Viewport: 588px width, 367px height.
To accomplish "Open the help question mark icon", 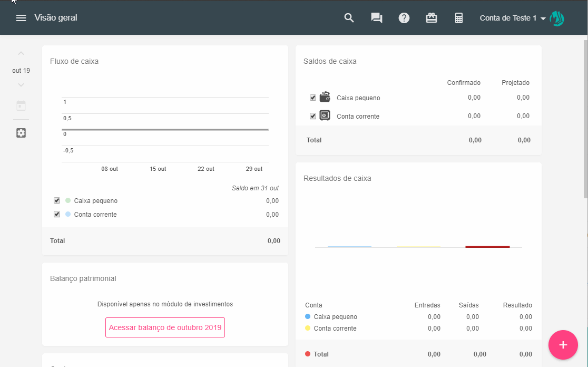I will coord(404,18).
